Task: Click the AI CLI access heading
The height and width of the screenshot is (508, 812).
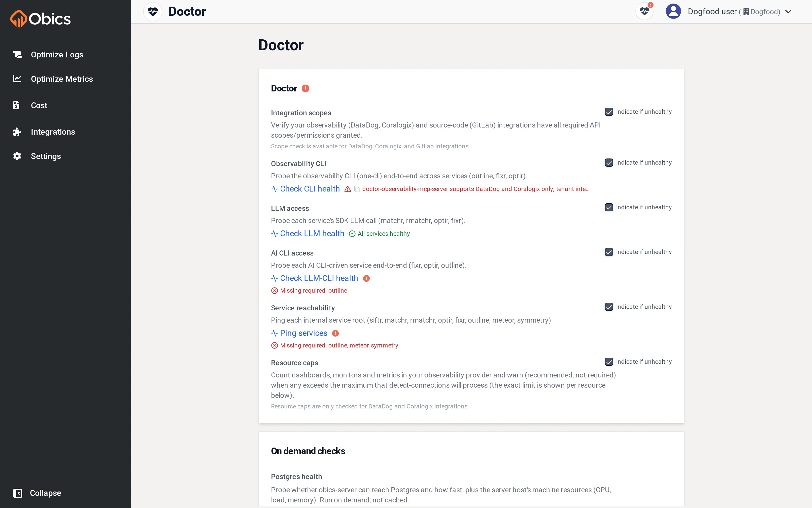Action: pyautogui.click(x=292, y=253)
